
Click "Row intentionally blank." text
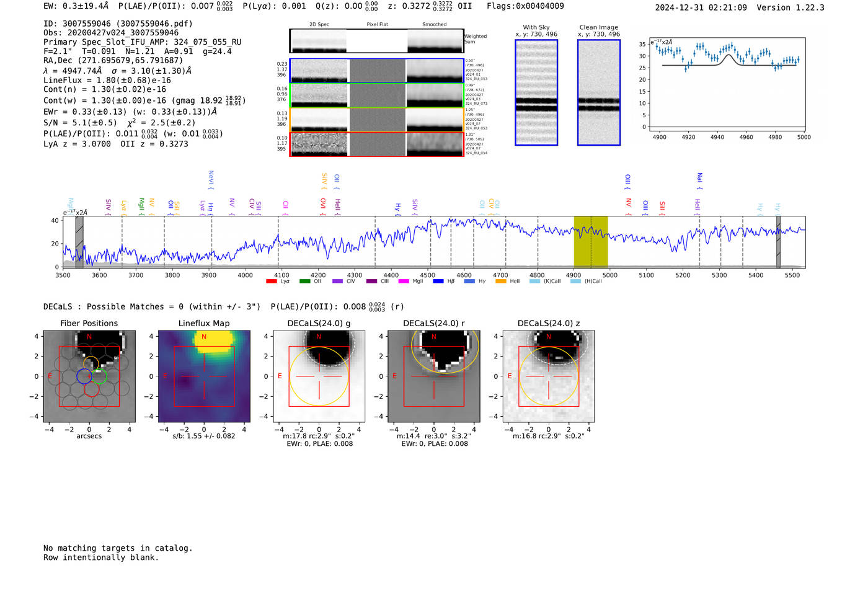tap(101, 558)
